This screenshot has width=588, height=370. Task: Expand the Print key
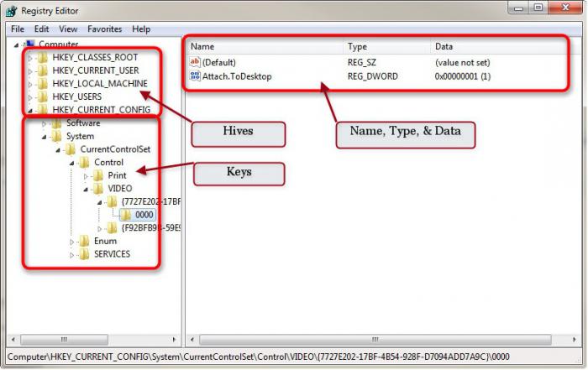86,176
